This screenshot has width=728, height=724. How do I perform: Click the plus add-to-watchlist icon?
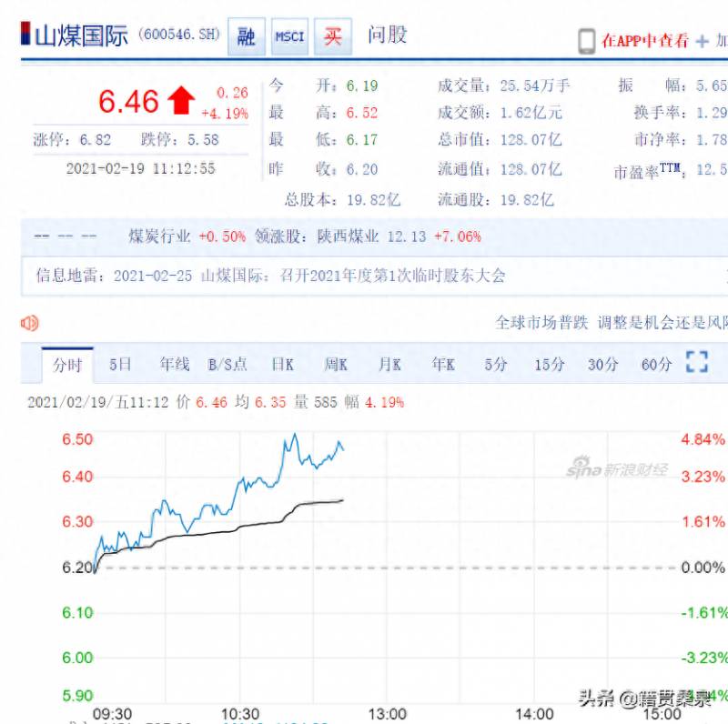point(702,41)
